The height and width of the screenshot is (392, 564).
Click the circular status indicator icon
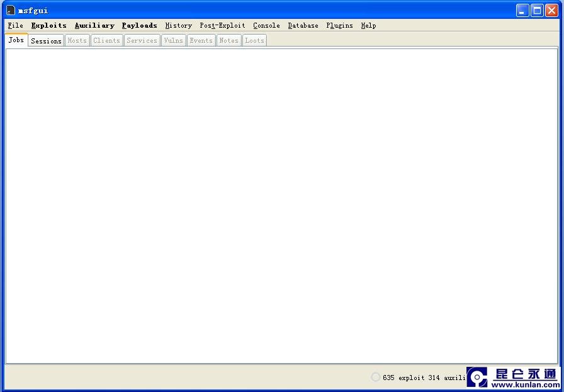[x=376, y=377]
